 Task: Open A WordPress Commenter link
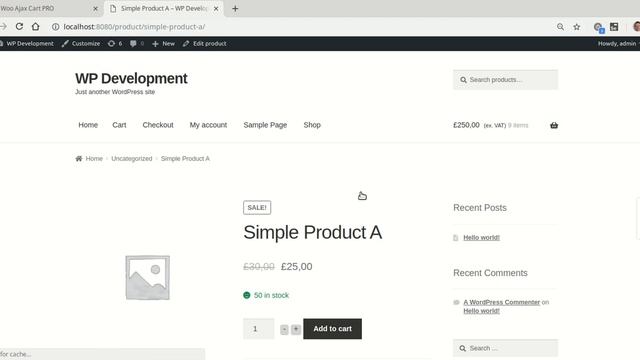pos(502,302)
